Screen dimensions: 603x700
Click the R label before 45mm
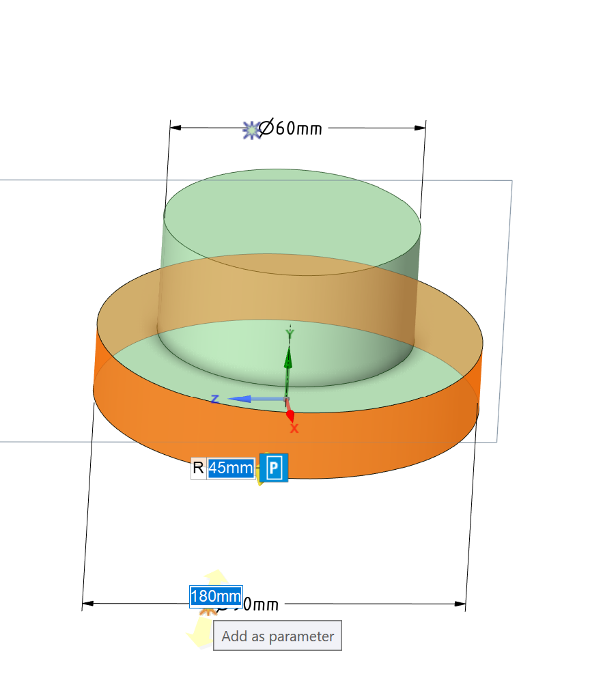click(198, 468)
